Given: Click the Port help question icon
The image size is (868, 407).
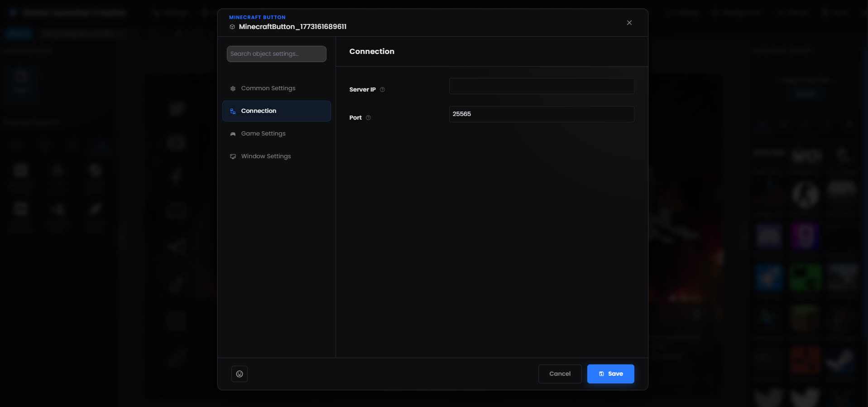Looking at the screenshot, I should (x=368, y=118).
